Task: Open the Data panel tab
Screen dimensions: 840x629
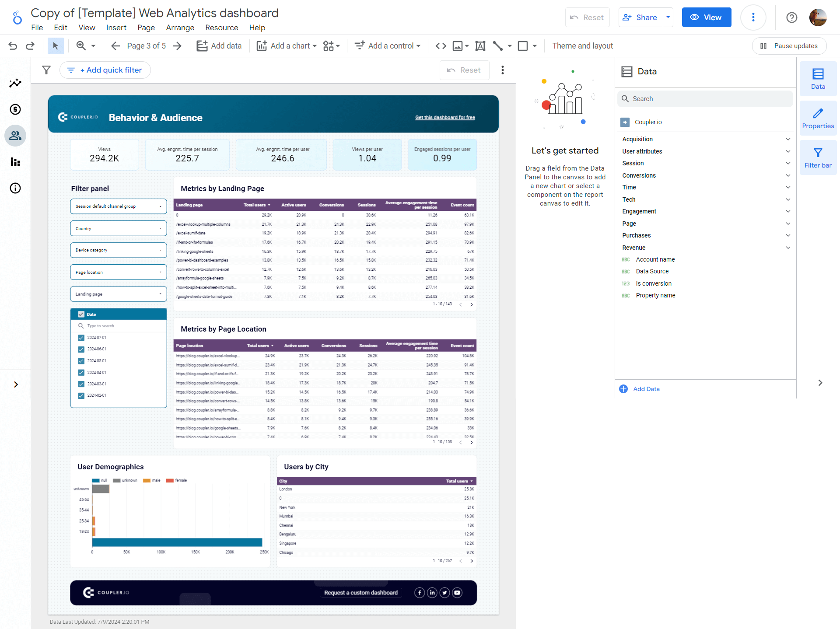Action: coord(818,79)
